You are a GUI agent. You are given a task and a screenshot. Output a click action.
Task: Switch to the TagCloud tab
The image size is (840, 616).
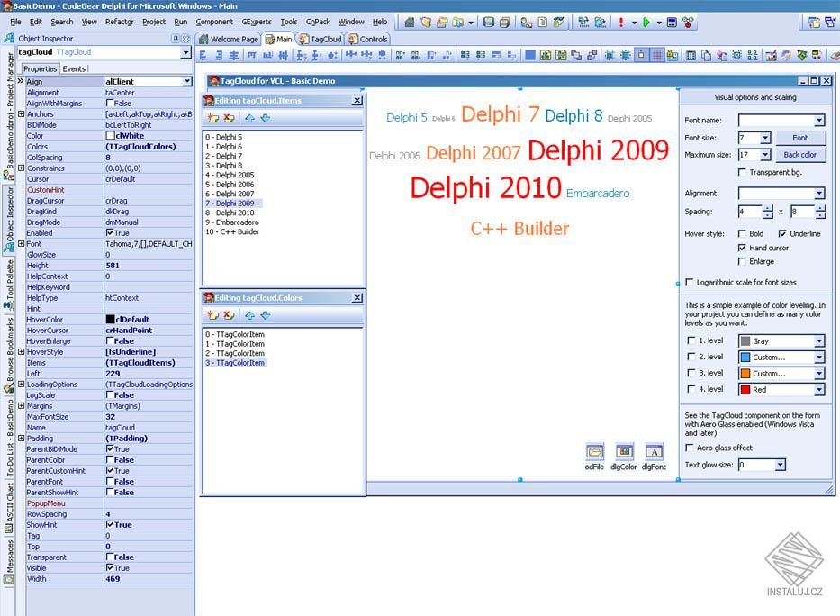tap(328, 39)
